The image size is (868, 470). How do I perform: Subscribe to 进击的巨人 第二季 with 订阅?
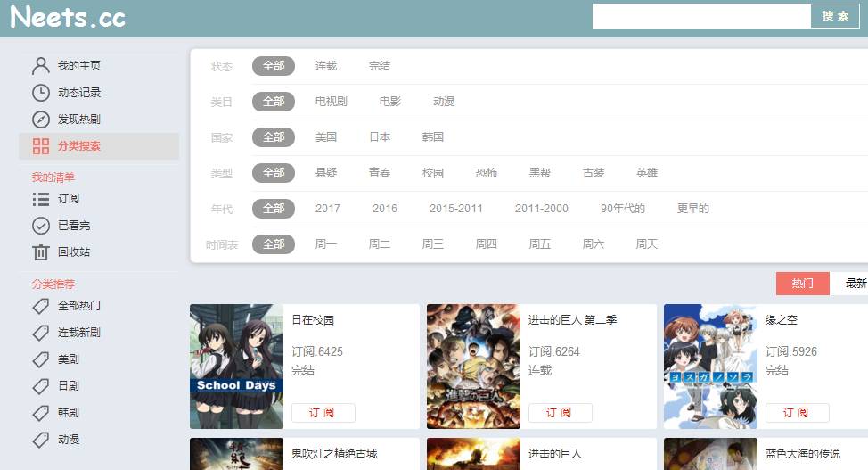click(x=560, y=413)
